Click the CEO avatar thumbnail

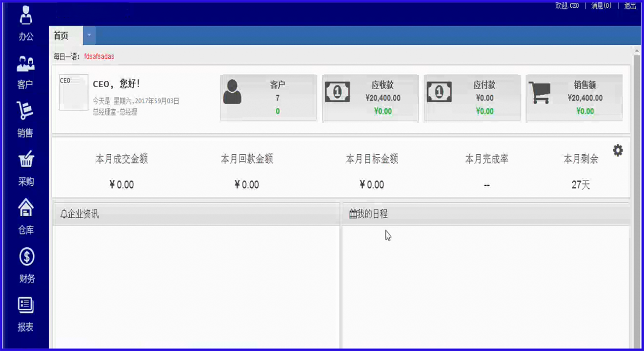pyautogui.click(x=74, y=93)
